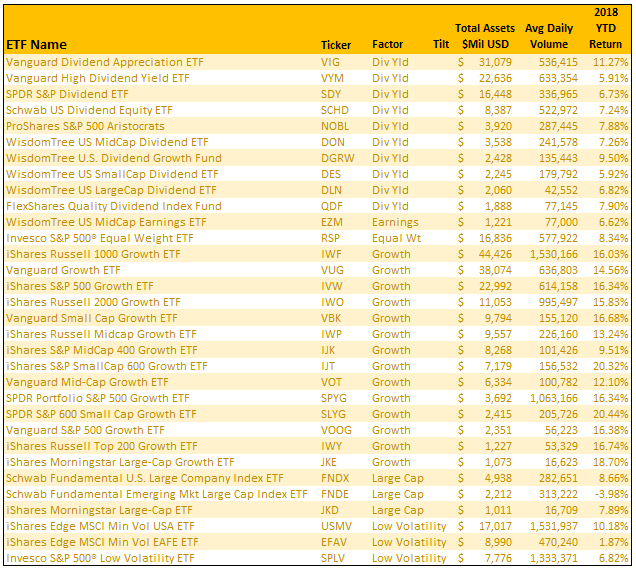
Task: Click volume value 241,578
Action: pos(558,142)
